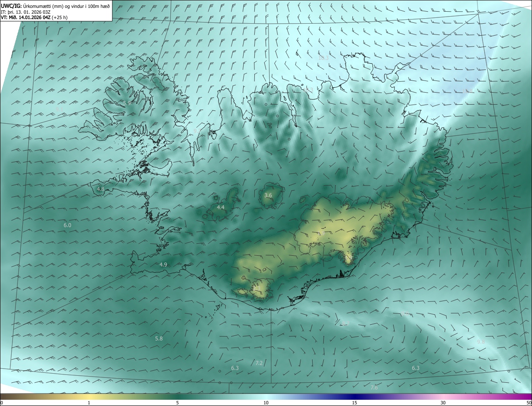Click the 4.4 value on the glacier
The width and height of the screenshot is (532, 406).
[x=221, y=207]
